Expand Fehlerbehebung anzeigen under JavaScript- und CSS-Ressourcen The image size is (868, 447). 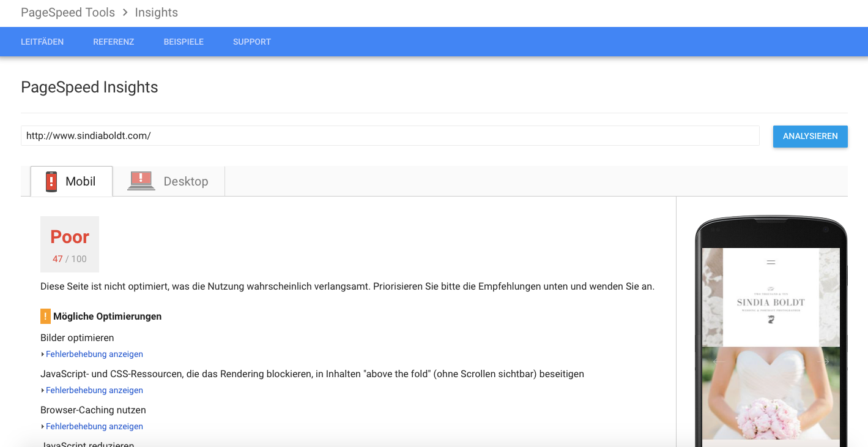point(92,390)
